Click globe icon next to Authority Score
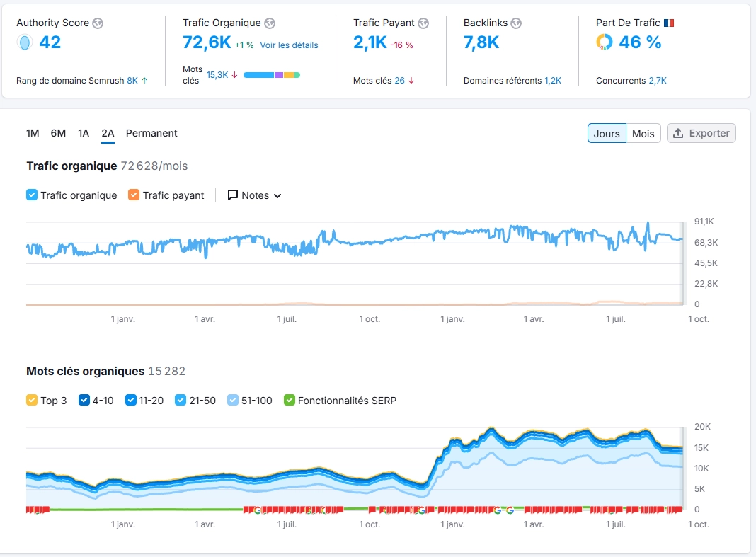The image size is (756, 557). coord(98,23)
